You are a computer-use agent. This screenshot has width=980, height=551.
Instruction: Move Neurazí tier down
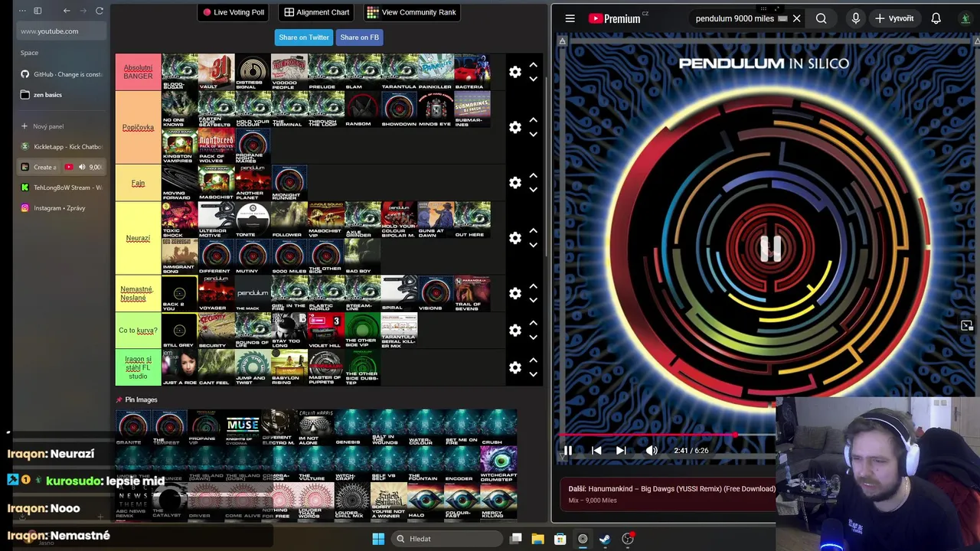click(534, 245)
